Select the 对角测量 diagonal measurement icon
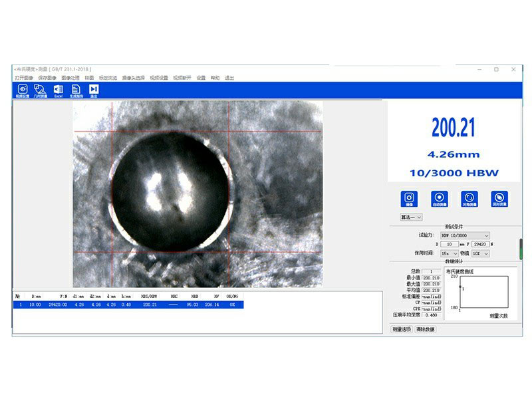 (x=469, y=198)
